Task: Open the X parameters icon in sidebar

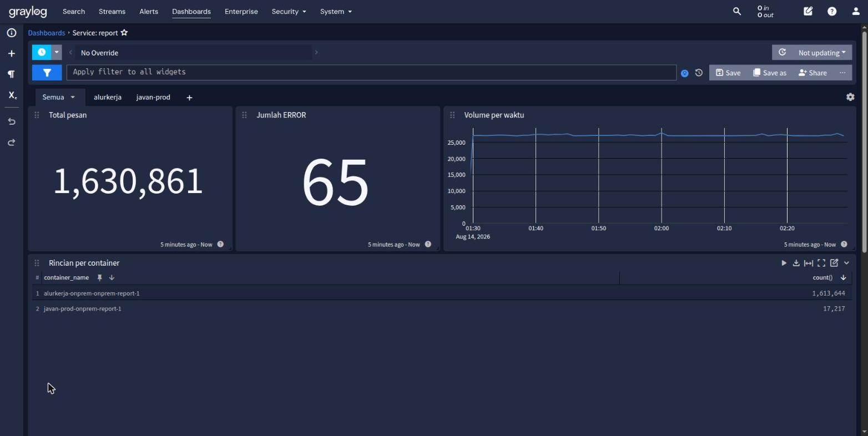Action: pyautogui.click(x=12, y=95)
